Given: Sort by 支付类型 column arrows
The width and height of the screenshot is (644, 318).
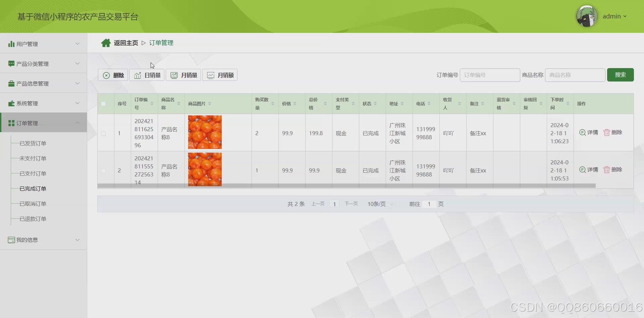Looking at the screenshot, I should (353, 104).
